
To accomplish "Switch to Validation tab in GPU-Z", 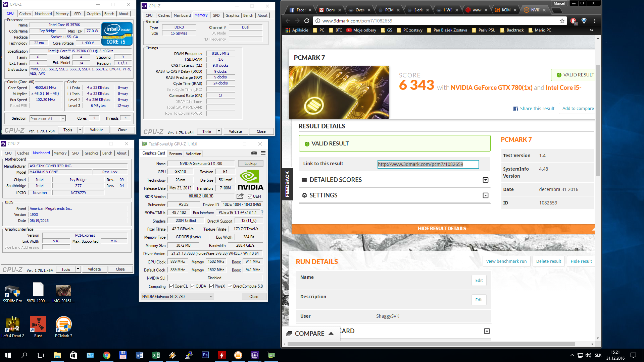I will 194,154.
